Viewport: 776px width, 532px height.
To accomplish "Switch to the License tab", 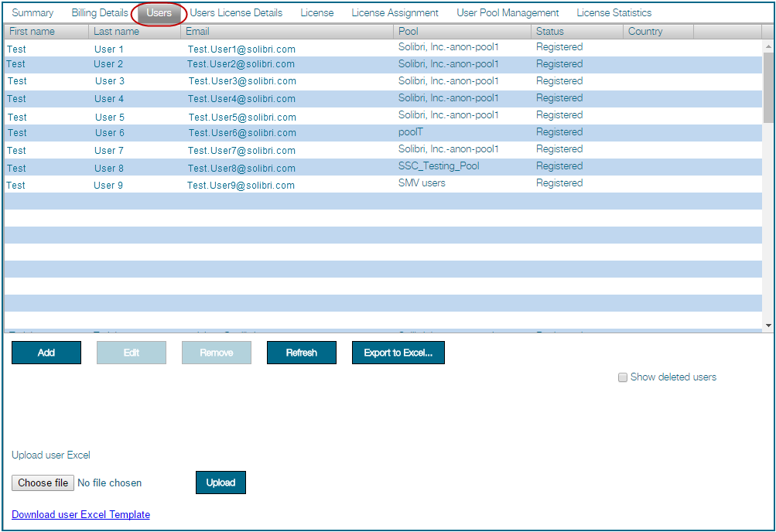I will [x=316, y=12].
